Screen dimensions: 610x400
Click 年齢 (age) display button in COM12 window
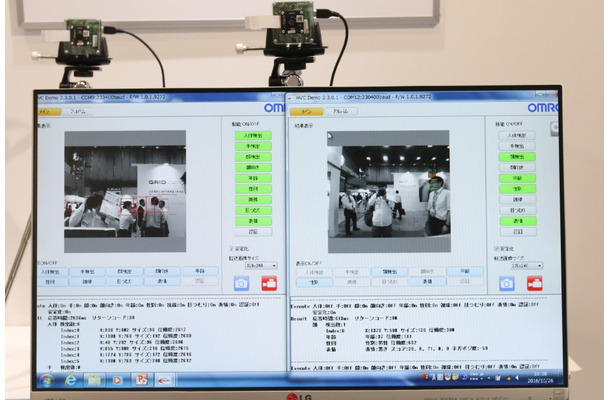465,271
